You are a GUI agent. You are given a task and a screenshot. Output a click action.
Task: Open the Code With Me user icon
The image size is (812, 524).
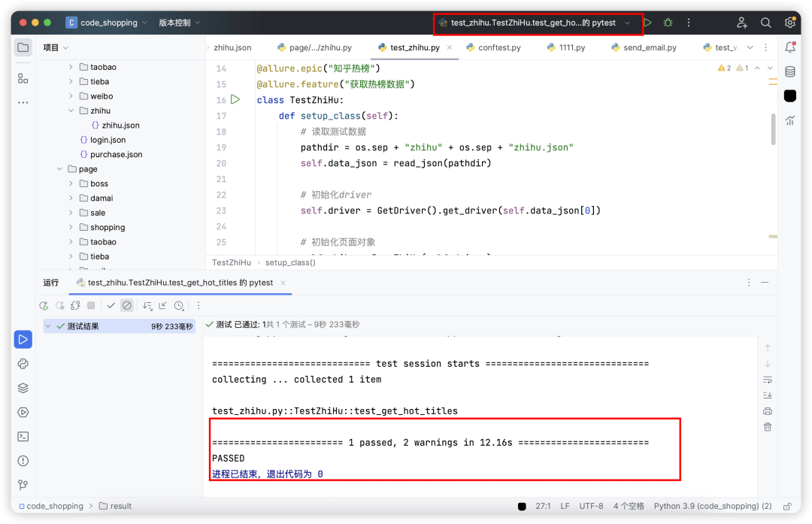pos(741,23)
